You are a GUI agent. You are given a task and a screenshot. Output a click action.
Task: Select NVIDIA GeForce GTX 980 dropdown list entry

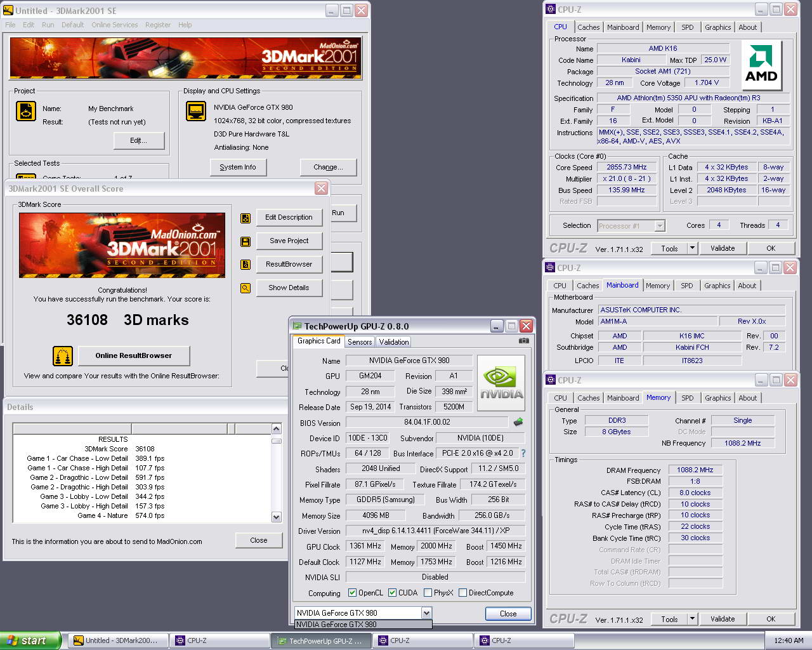363,625
